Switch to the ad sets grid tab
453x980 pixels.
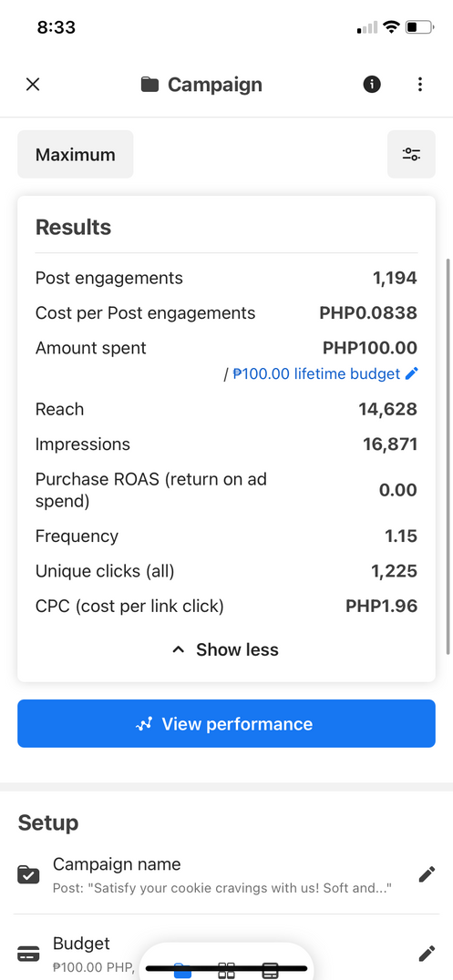click(x=226, y=970)
